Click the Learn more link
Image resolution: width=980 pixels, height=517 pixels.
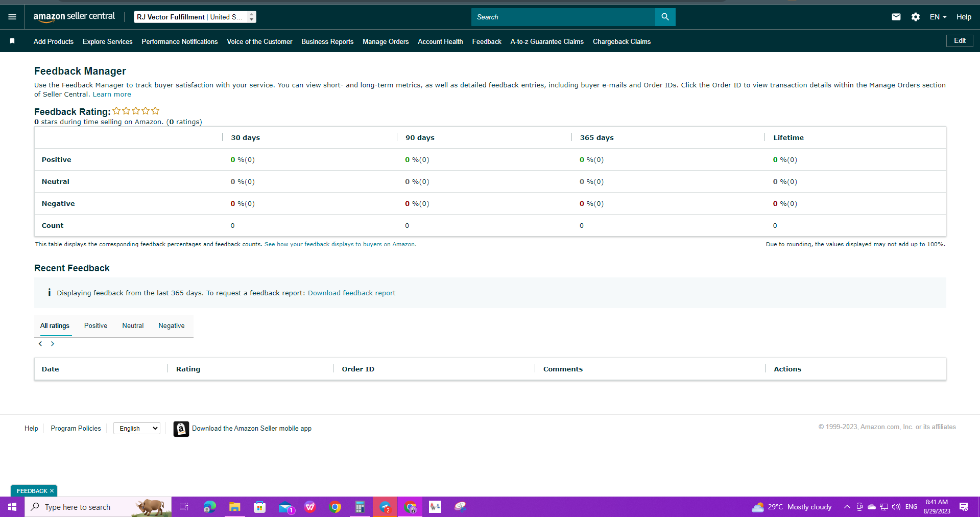point(112,95)
